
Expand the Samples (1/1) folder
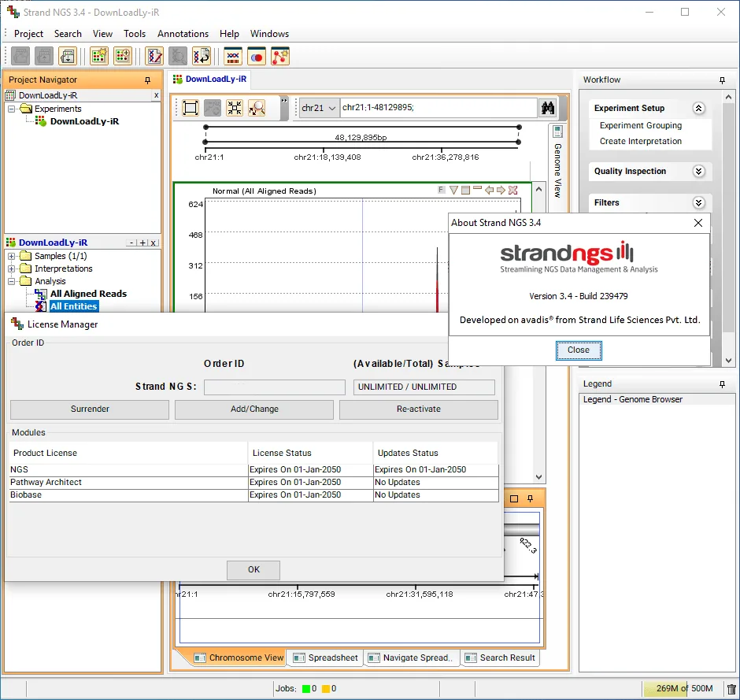[11, 257]
